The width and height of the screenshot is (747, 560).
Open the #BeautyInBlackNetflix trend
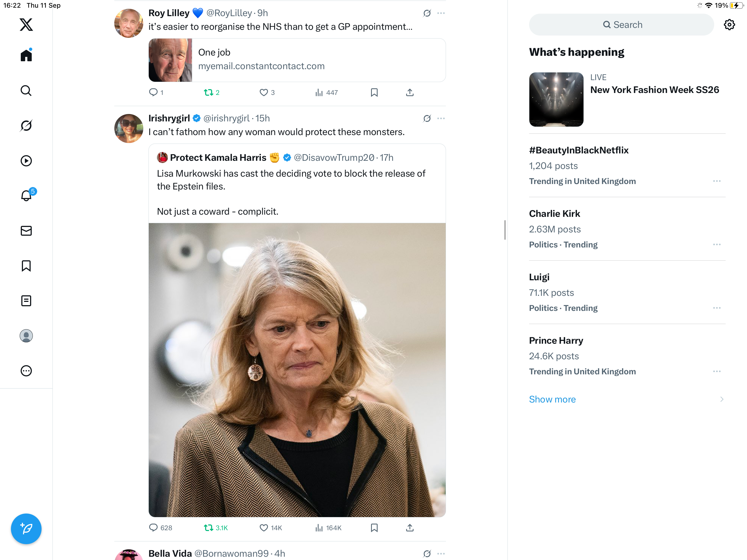click(x=579, y=150)
